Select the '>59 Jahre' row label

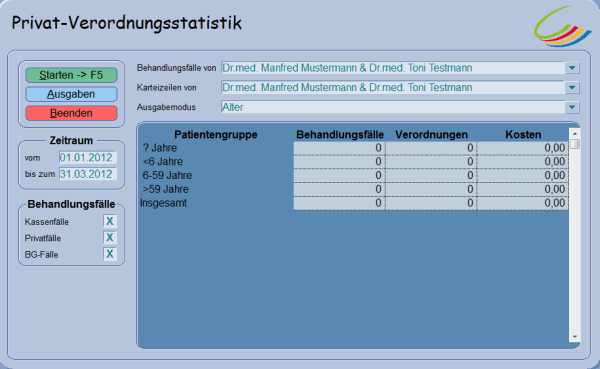coord(166,189)
